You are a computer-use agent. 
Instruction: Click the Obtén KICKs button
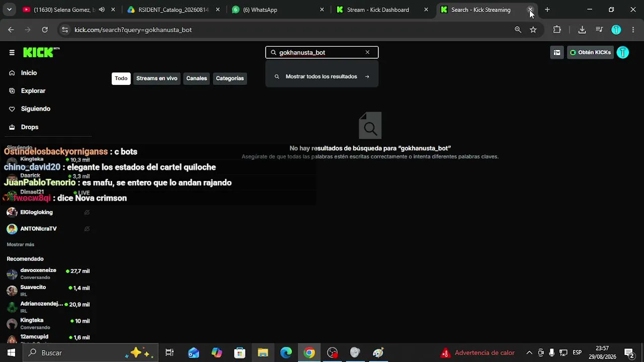tap(591, 52)
